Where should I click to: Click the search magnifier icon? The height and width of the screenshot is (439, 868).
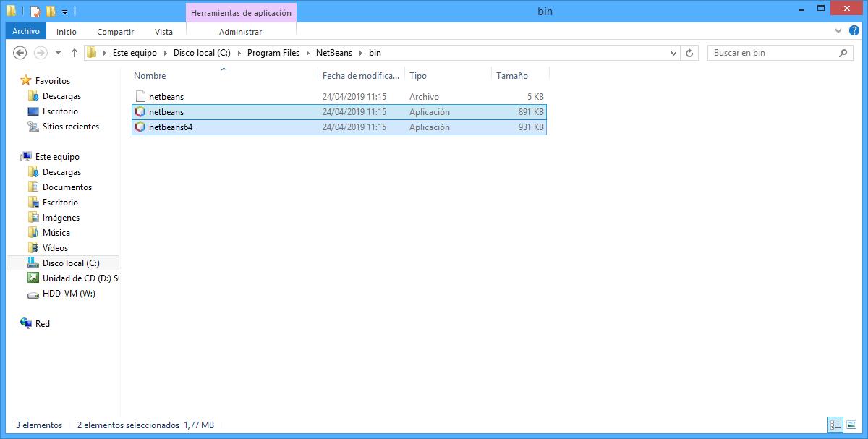click(x=843, y=53)
